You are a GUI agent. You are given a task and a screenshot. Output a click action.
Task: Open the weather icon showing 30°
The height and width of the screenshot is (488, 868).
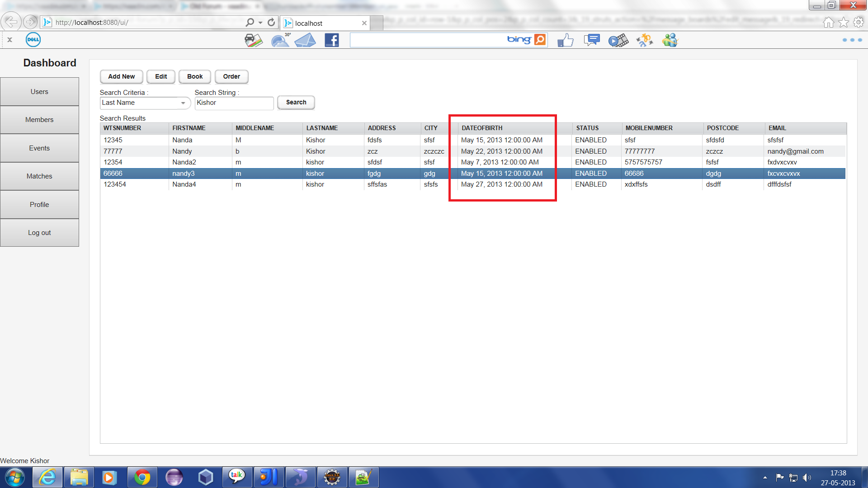pyautogui.click(x=280, y=40)
